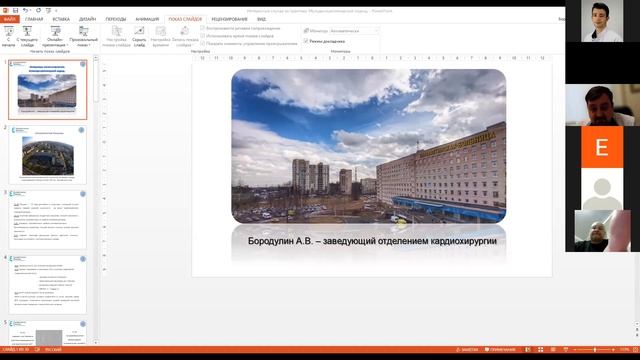Image resolution: width=640 pixels, height=360 pixels.
Task: Start slideshow from beginning (С начала)
Action: (x=8, y=36)
